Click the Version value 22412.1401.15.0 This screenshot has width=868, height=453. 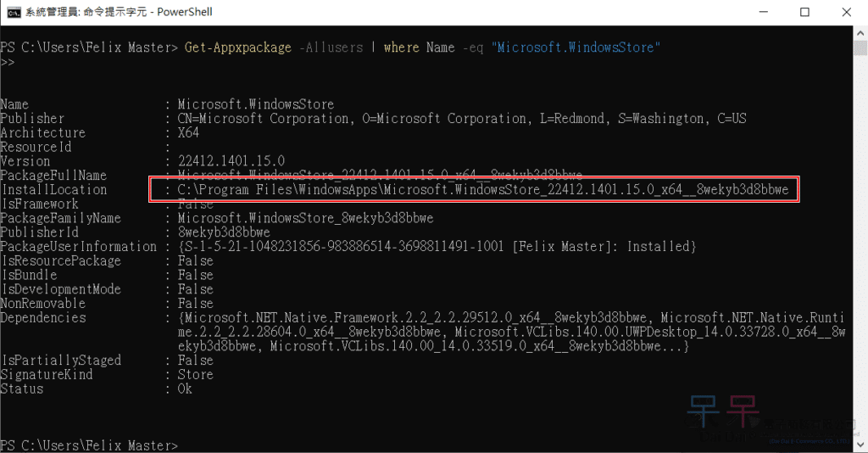click(x=231, y=161)
